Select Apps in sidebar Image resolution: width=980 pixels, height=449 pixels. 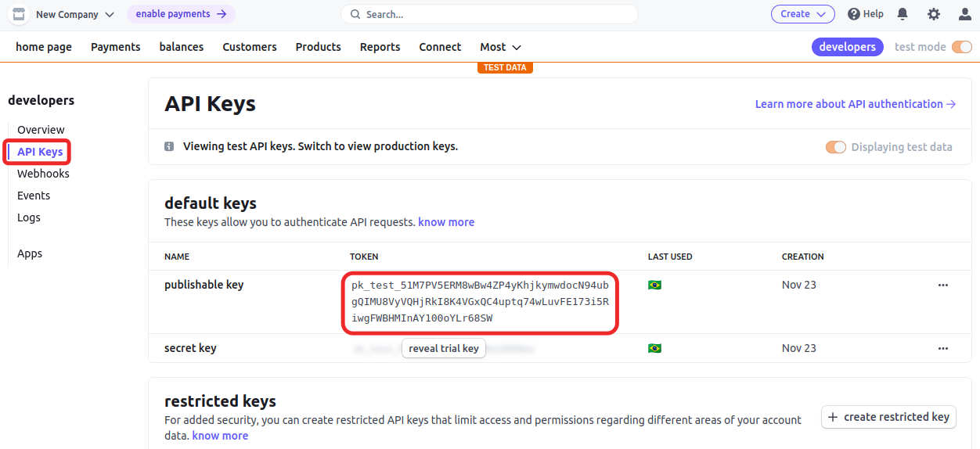[30, 253]
